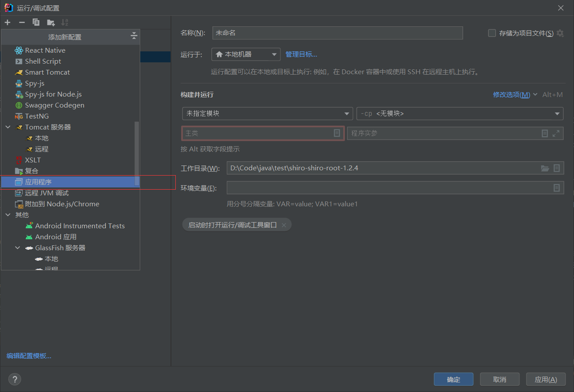Click the move into new folder icon
This screenshot has height=392, width=574.
click(51, 22)
